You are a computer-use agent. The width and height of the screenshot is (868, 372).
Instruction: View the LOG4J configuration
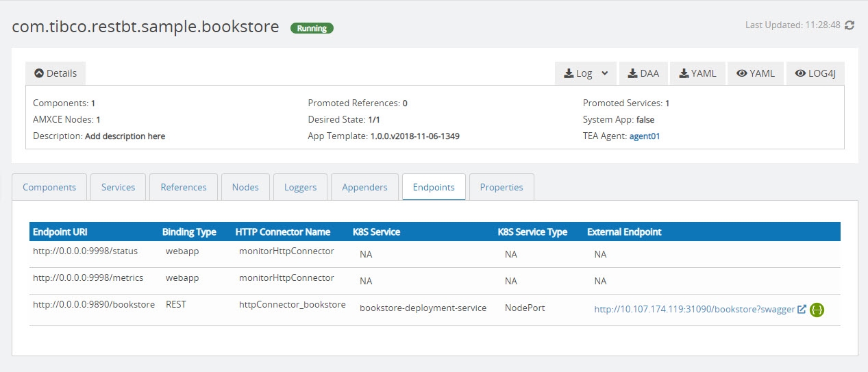click(x=815, y=73)
